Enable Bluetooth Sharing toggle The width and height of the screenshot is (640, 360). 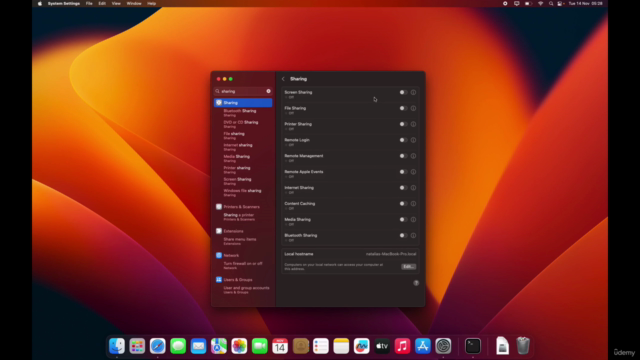(x=403, y=236)
